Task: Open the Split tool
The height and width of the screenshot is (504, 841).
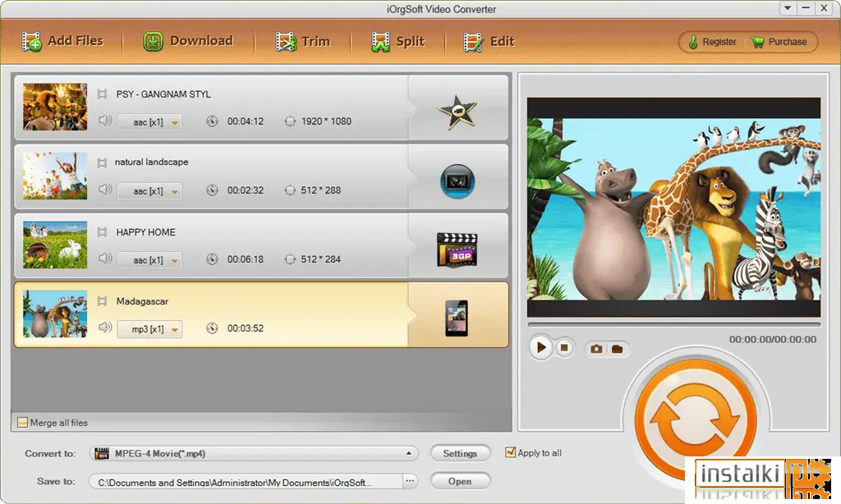Action: (x=398, y=41)
